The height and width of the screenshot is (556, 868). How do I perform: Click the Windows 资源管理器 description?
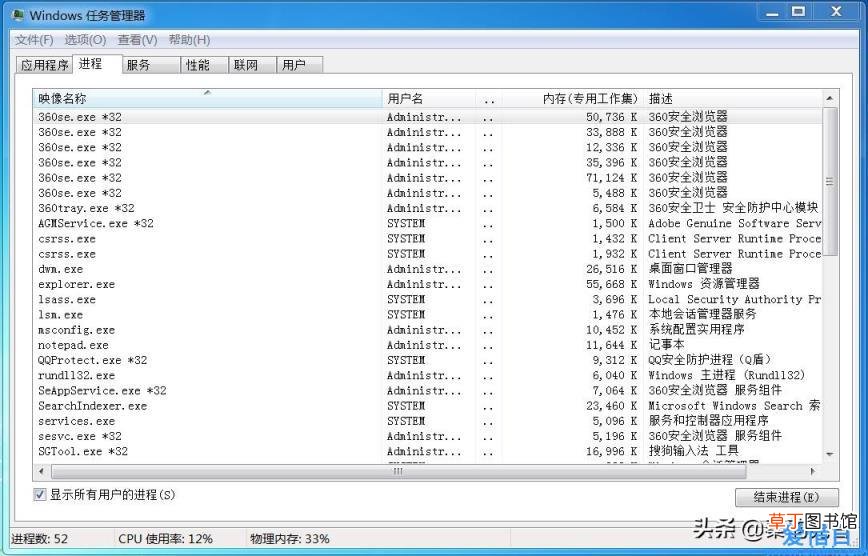pos(704,284)
